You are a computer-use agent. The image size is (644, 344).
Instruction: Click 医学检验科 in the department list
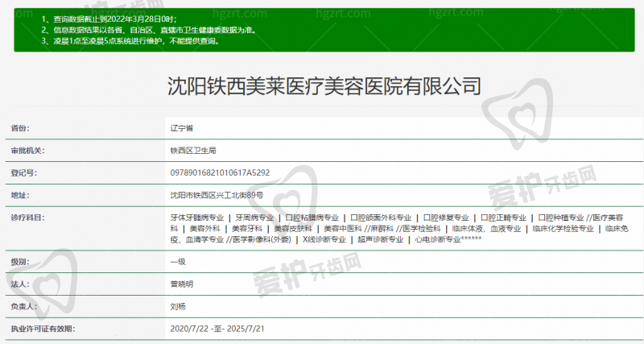coord(421,229)
